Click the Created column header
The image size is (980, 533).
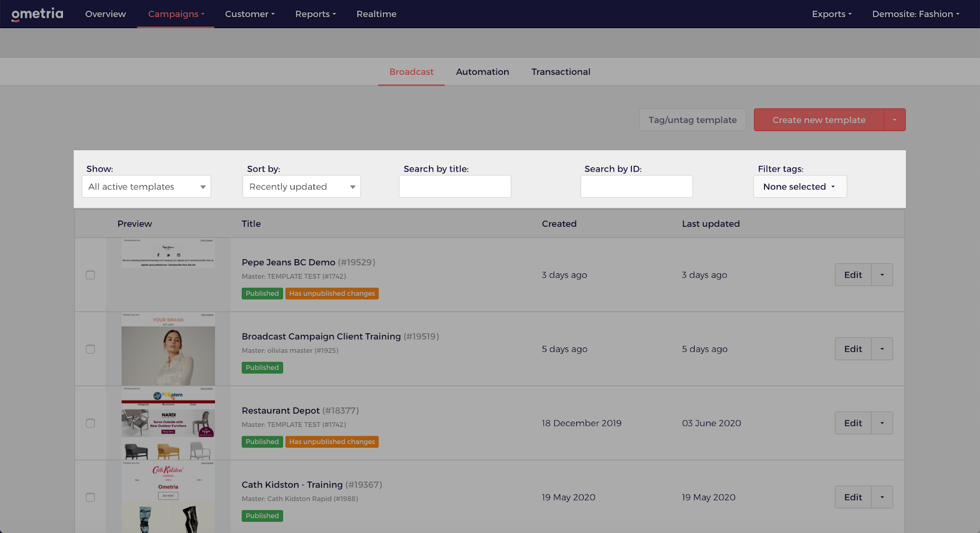click(559, 224)
